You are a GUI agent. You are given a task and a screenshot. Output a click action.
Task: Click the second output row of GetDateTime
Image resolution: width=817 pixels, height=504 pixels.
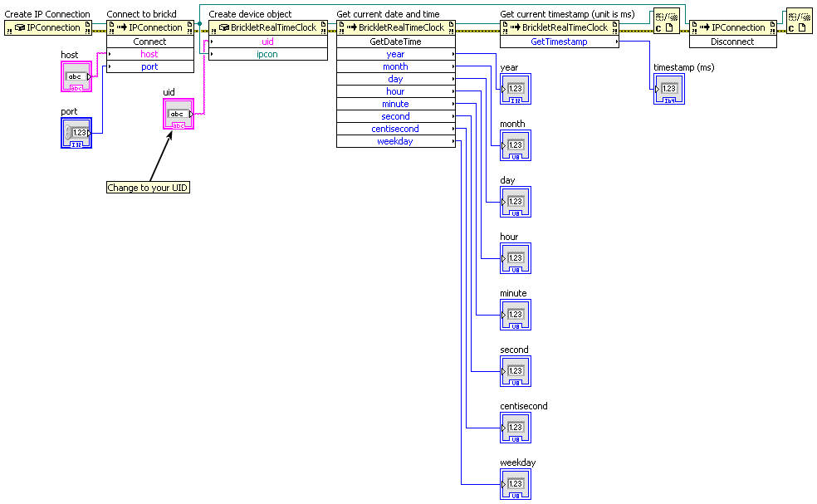(395, 116)
